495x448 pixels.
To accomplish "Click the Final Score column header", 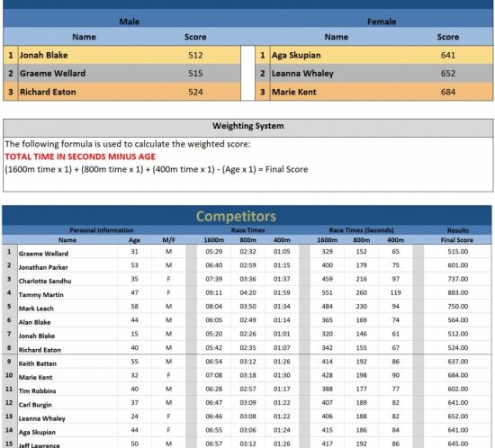I will [x=457, y=240].
